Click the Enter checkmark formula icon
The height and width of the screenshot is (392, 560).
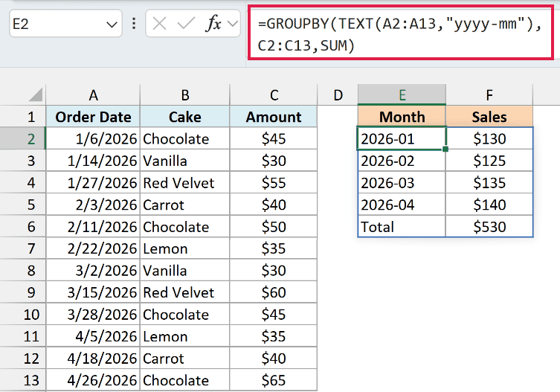(186, 24)
